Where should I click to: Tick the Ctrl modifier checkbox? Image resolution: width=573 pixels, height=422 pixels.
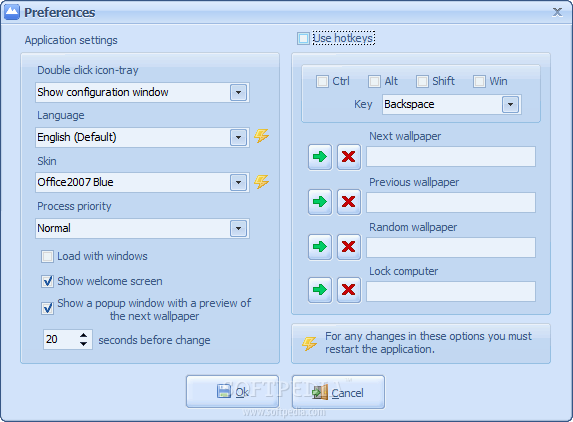322,81
